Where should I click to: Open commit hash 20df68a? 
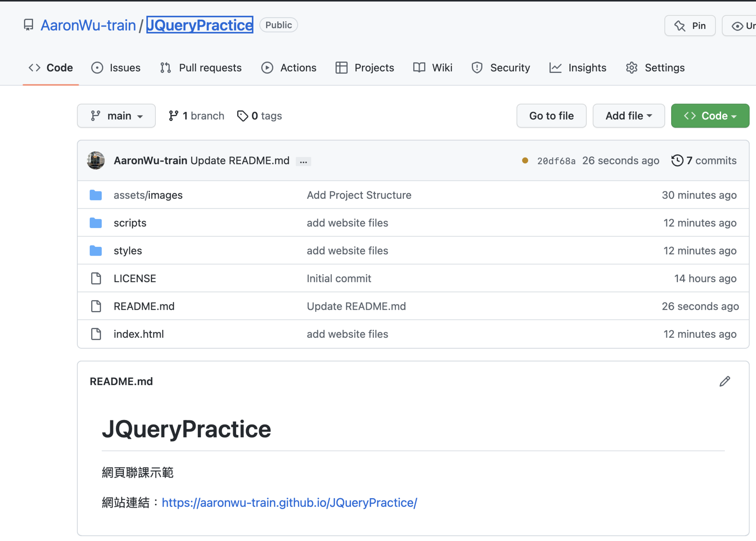(556, 161)
